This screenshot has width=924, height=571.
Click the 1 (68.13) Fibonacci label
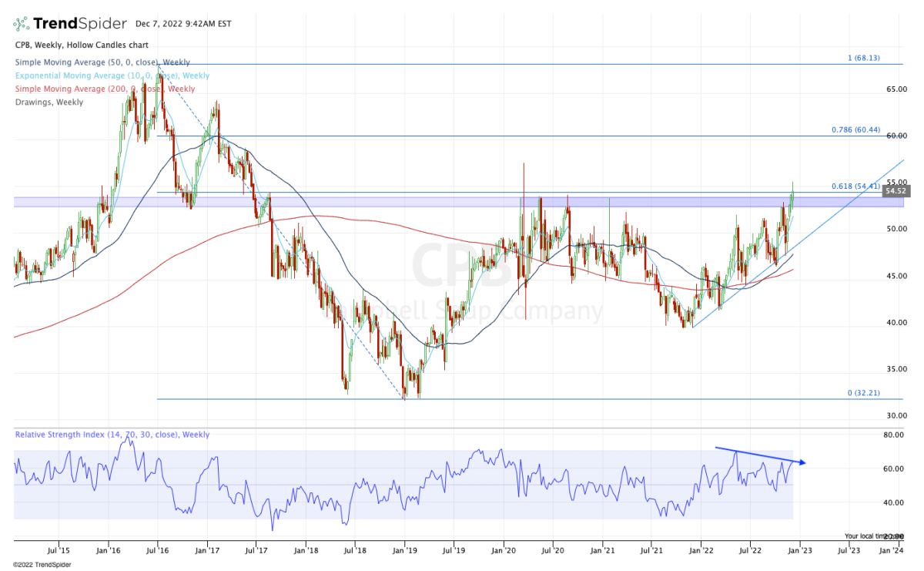coord(862,58)
